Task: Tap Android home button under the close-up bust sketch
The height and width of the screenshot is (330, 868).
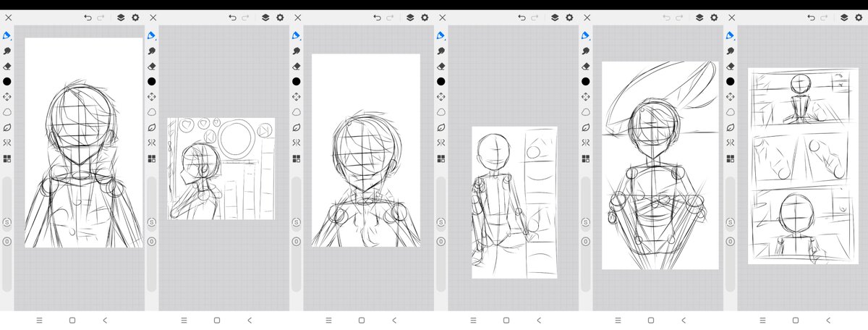Action: (x=362, y=319)
